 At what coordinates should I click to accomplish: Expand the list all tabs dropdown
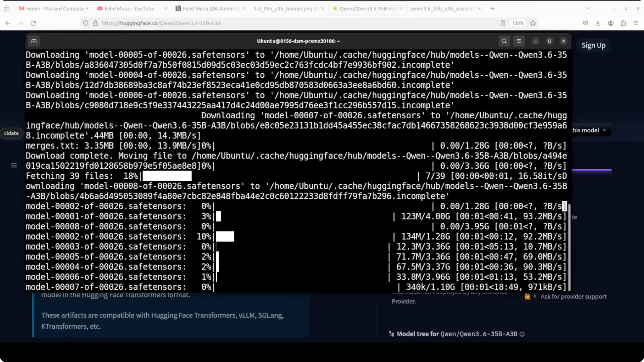(588, 8)
